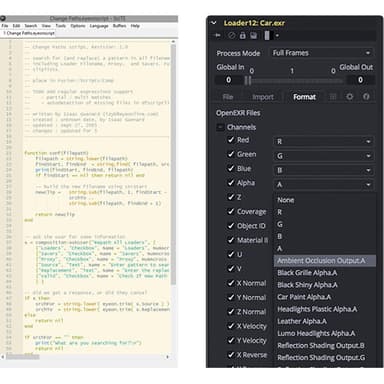Viewport: 384px width, 384px height.
Task: Collapse the Channels section toggle
Action: click(x=220, y=127)
